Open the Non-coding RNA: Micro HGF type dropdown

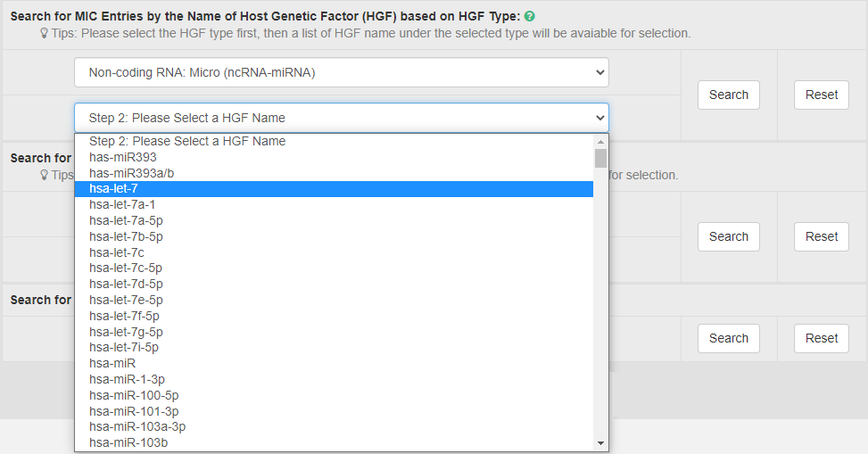(341, 72)
